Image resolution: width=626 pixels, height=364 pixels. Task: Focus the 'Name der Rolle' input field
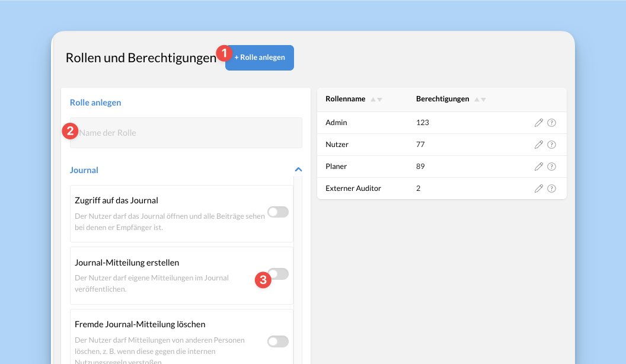coord(186,133)
